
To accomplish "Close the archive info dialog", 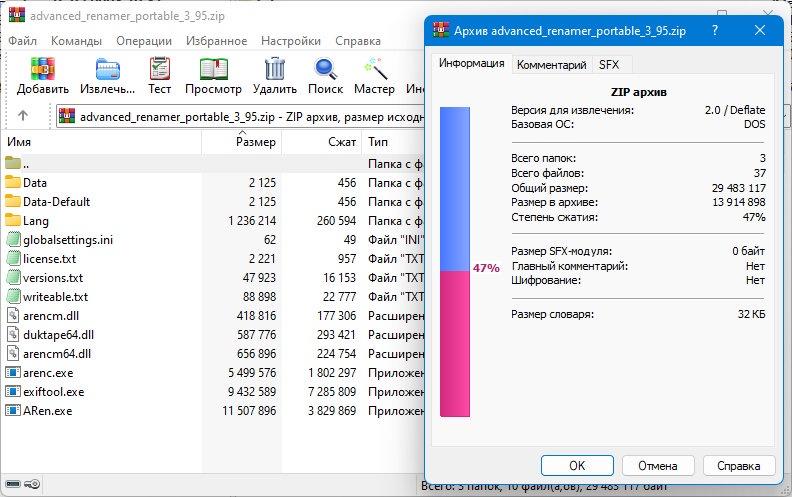I will [760, 30].
